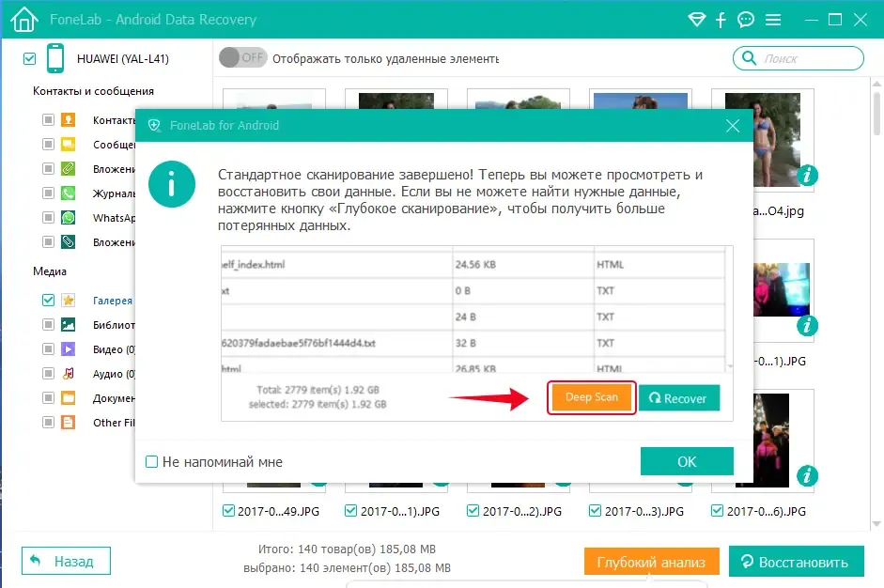Open the WhatsApp category icon
Screen dimensions: 884x588
(69, 218)
